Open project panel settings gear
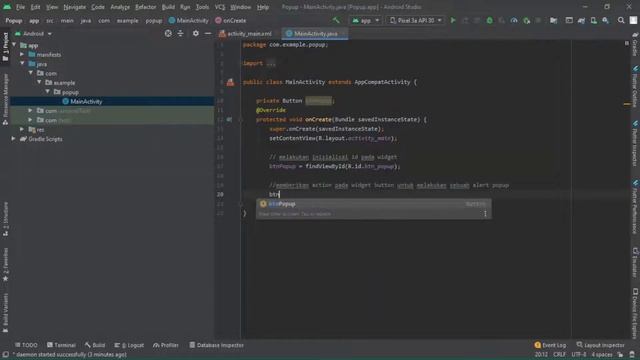This screenshot has width=640, height=360. point(196,33)
